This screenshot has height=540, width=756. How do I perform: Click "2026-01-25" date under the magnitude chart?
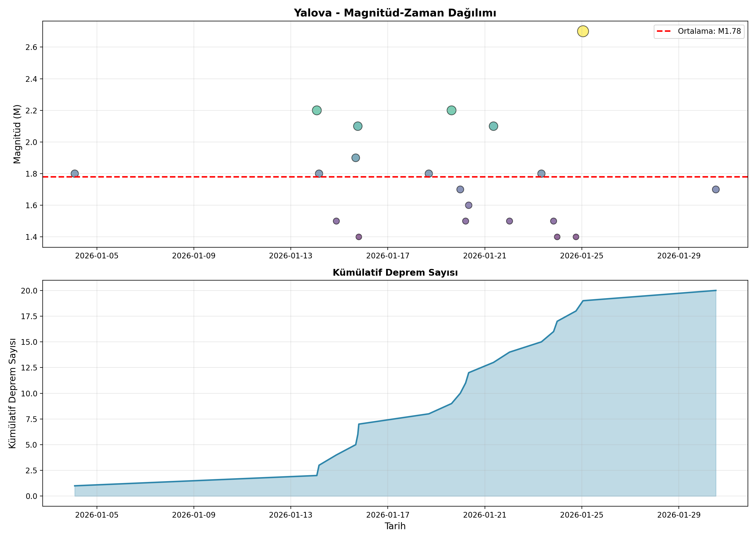(x=582, y=256)
